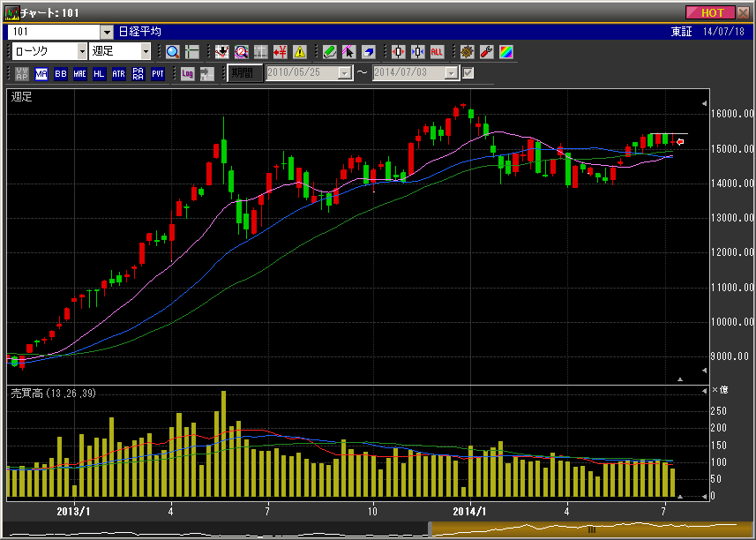Click the 16000.00 price axis label
This screenshot has width=756, height=540.
coord(732,114)
